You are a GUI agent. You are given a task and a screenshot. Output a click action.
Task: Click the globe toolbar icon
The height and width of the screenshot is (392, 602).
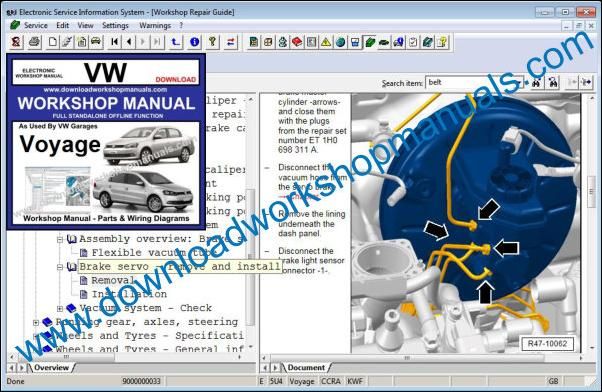tap(340, 41)
